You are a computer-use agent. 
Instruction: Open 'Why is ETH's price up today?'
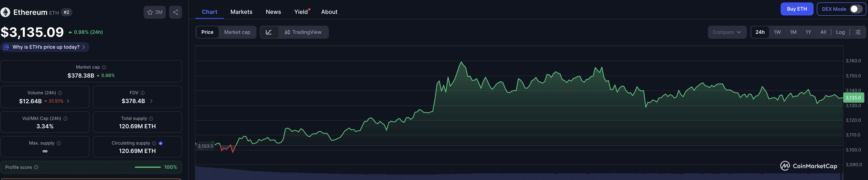pyautogui.click(x=46, y=47)
